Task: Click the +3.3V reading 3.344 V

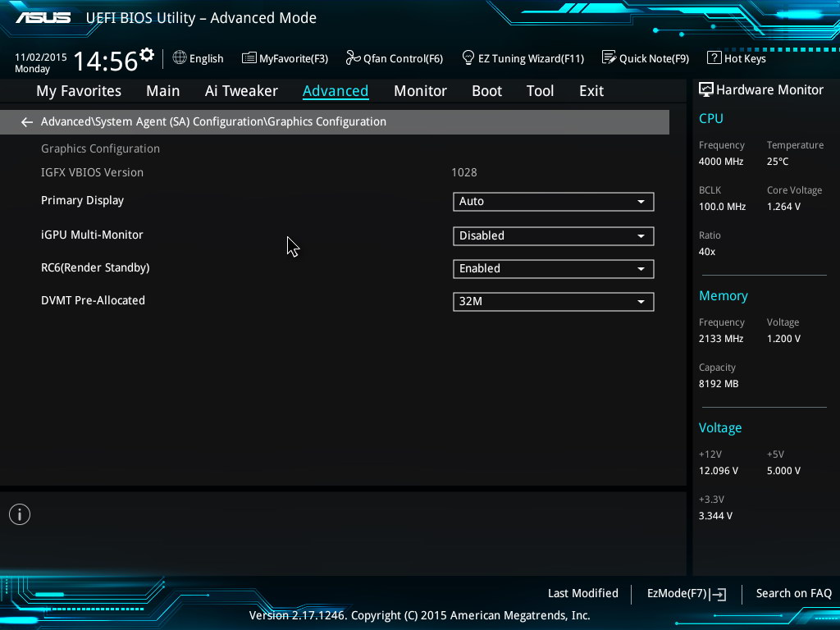Action: pos(715,516)
